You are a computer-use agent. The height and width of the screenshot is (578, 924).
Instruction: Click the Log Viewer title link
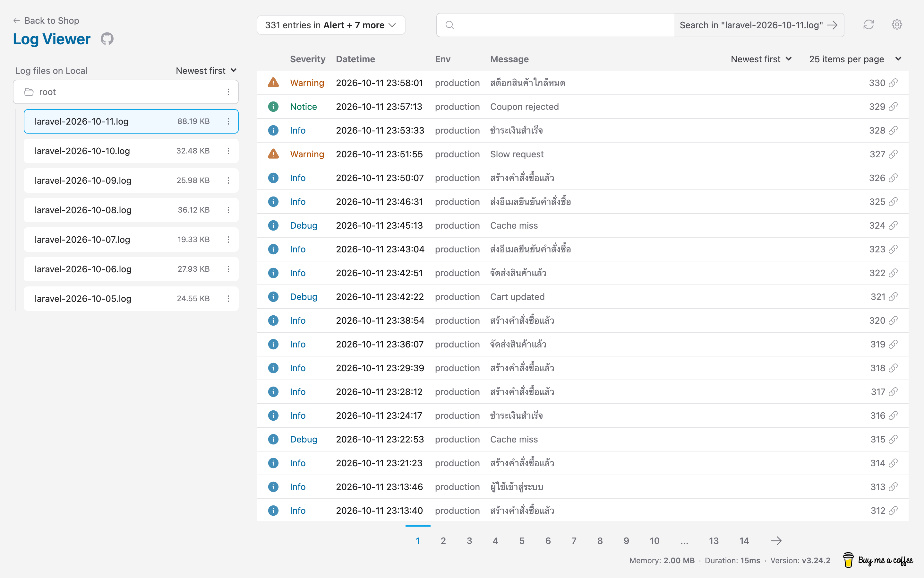(x=52, y=39)
